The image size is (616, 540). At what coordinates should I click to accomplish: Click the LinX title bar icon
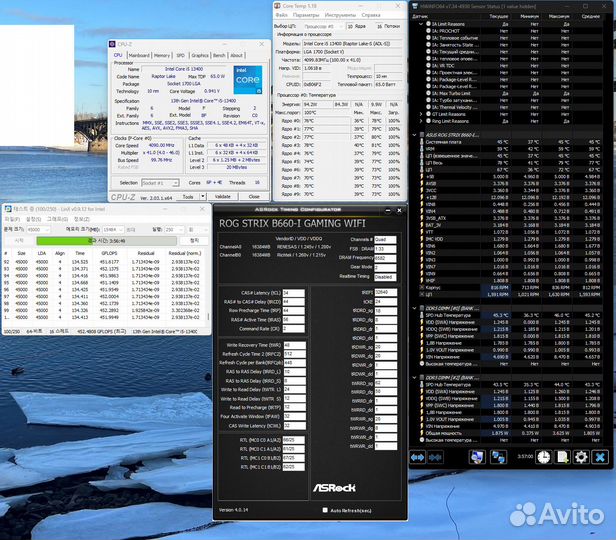pyautogui.click(x=7, y=209)
